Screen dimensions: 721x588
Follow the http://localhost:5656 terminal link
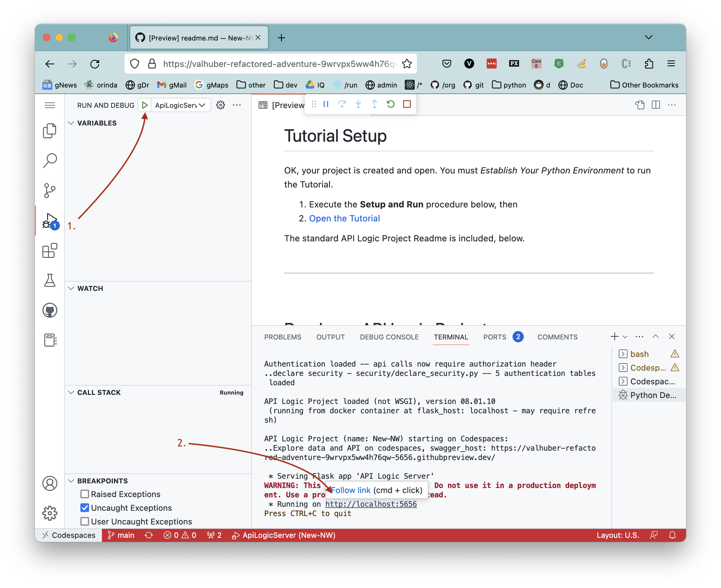click(x=371, y=504)
